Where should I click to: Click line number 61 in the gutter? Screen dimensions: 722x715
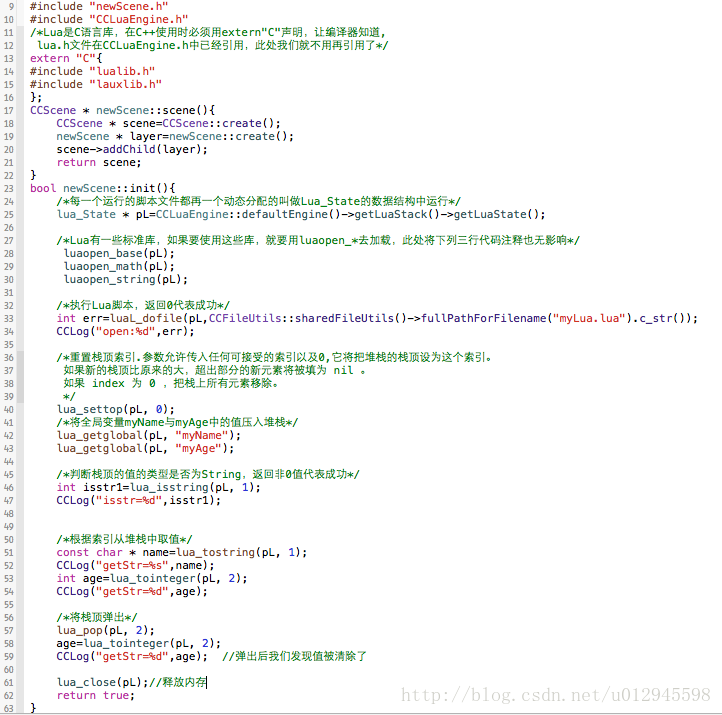pyautogui.click(x=9, y=683)
